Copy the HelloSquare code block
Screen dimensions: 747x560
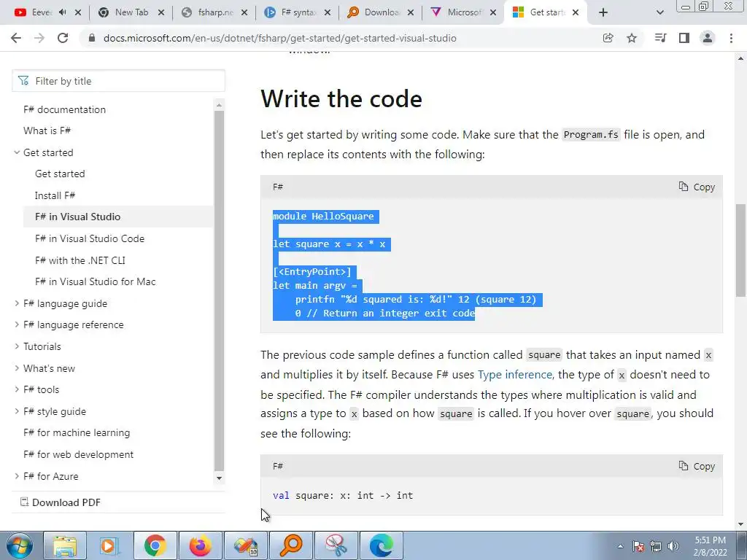tap(697, 187)
